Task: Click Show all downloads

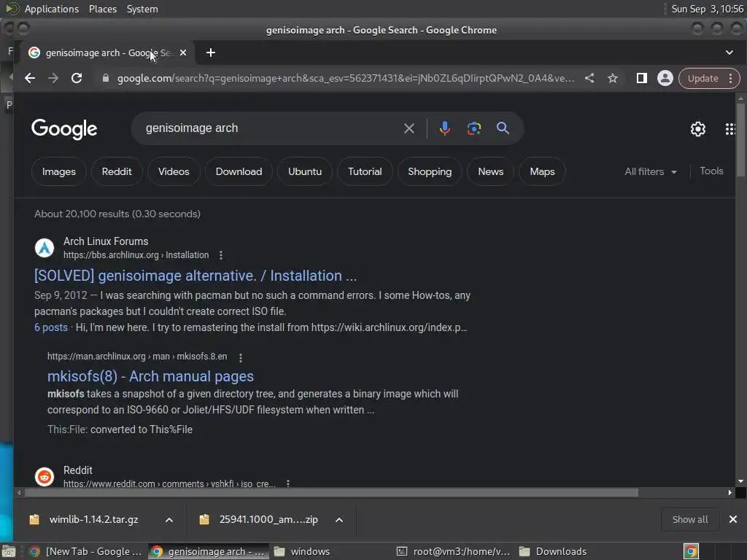Action: (x=690, y=519)
